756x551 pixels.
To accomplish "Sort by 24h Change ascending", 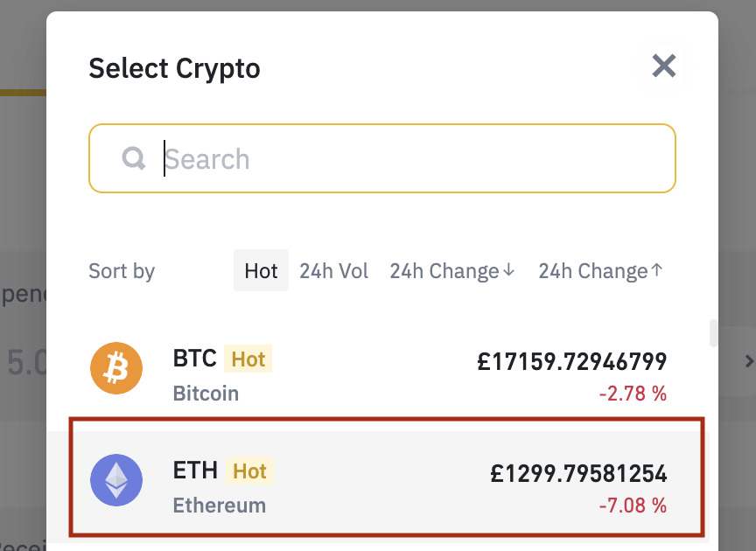I will tap(601, 271).
